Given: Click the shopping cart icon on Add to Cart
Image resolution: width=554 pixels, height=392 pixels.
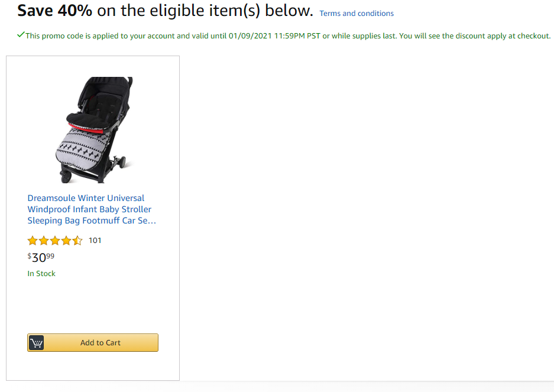Looking at the screenshot, I should [36, 342].
